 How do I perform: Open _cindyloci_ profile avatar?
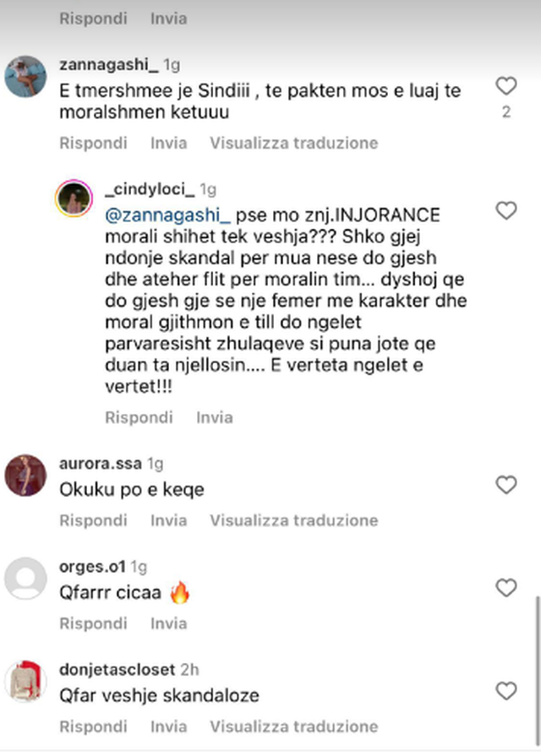pos(74,200)
